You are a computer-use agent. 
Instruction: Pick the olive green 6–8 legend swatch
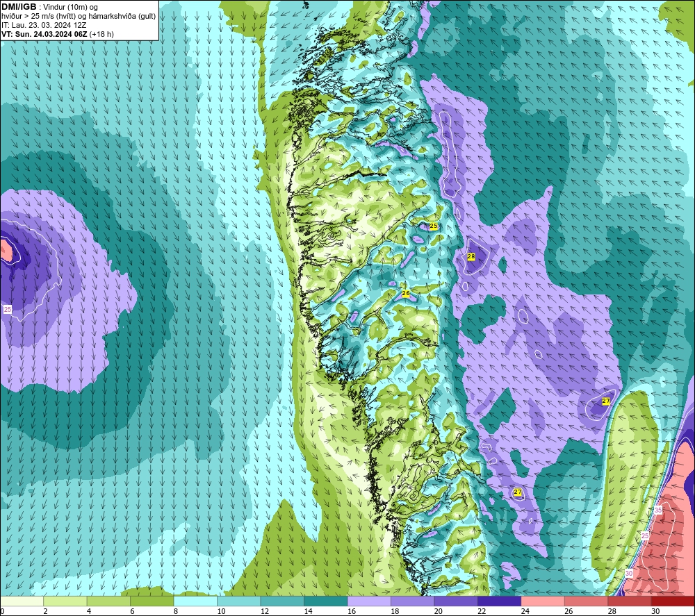tap(152, 601)
